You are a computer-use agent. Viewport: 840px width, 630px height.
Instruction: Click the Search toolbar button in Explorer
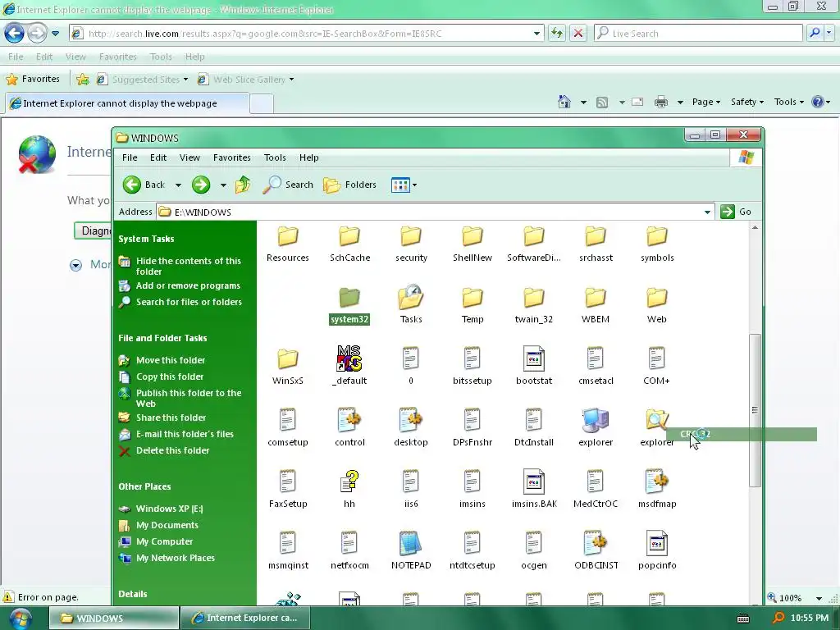coord(288,185)
